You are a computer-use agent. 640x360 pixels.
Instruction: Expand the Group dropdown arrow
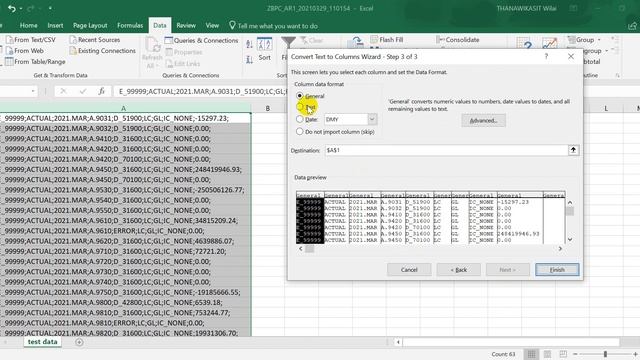coord(599,40)
